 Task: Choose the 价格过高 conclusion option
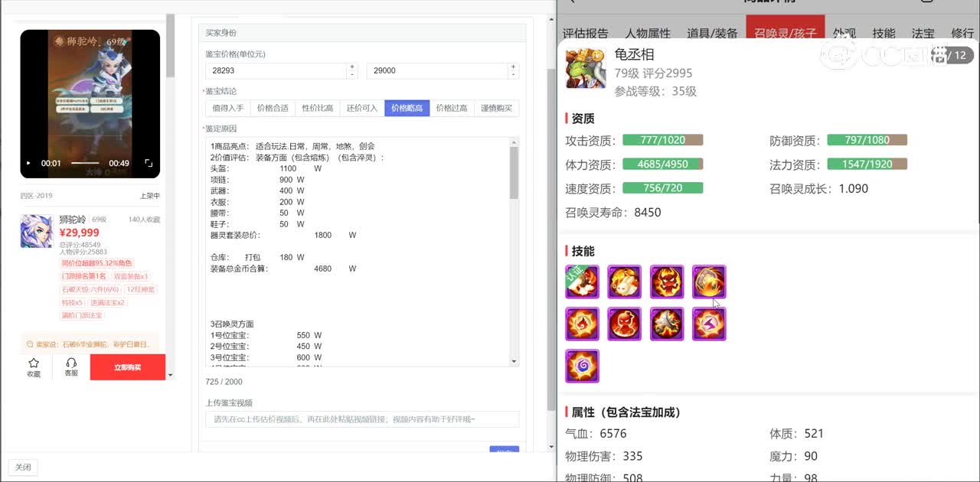[x=452, y=108]
